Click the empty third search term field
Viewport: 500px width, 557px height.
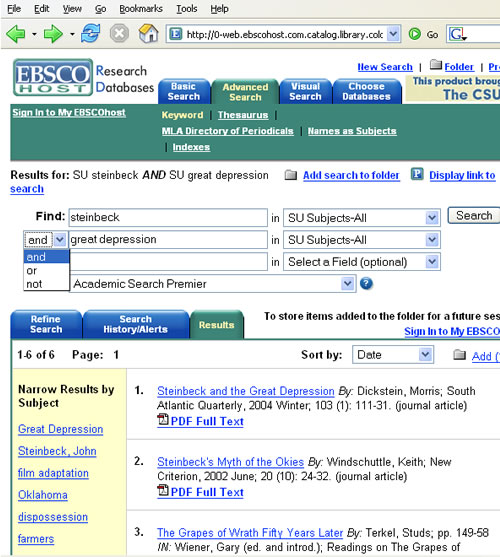coord(168,262)
